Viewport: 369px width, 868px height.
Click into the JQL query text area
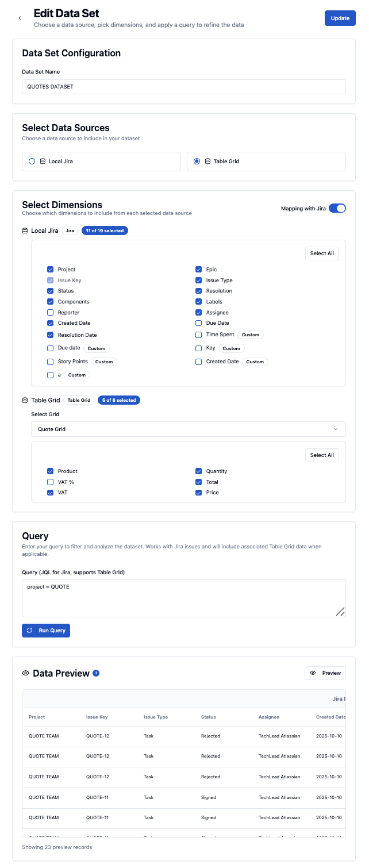tap(184, 598)
